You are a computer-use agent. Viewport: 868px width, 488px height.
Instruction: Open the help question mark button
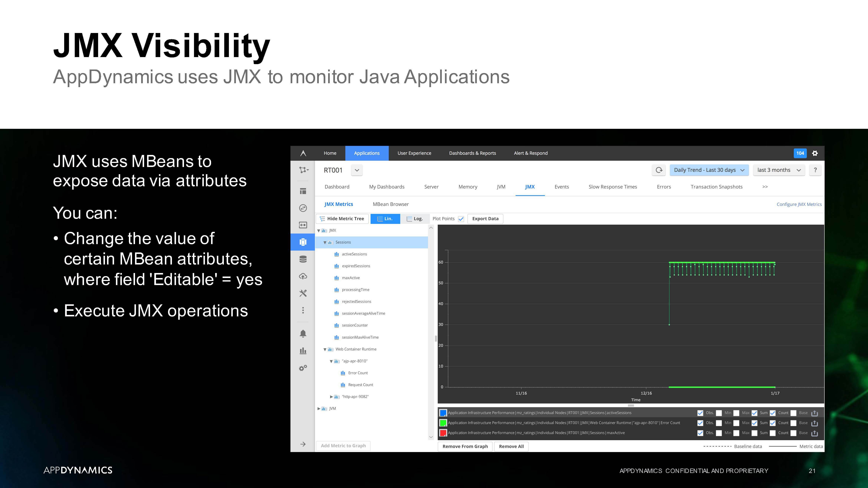tap(815, 170)
